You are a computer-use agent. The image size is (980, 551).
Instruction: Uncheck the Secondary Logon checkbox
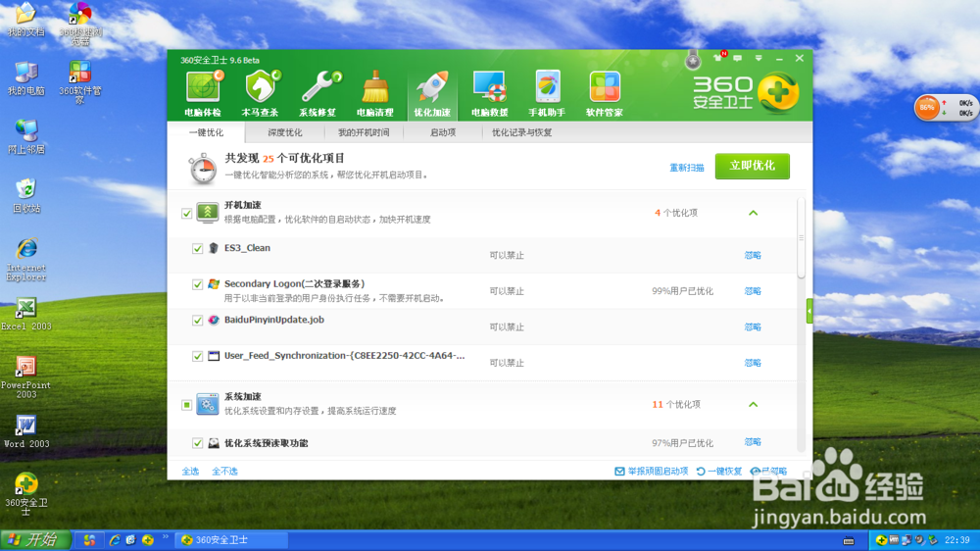pos(198,284)
